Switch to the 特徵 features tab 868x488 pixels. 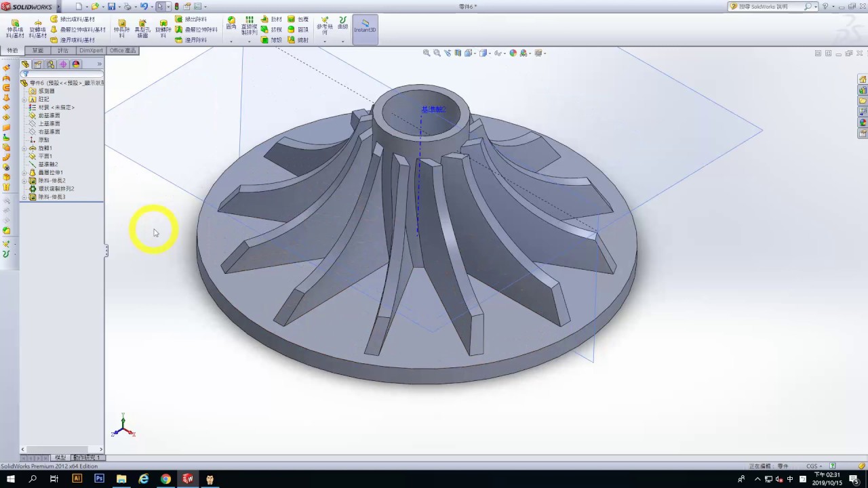[12, 50]
